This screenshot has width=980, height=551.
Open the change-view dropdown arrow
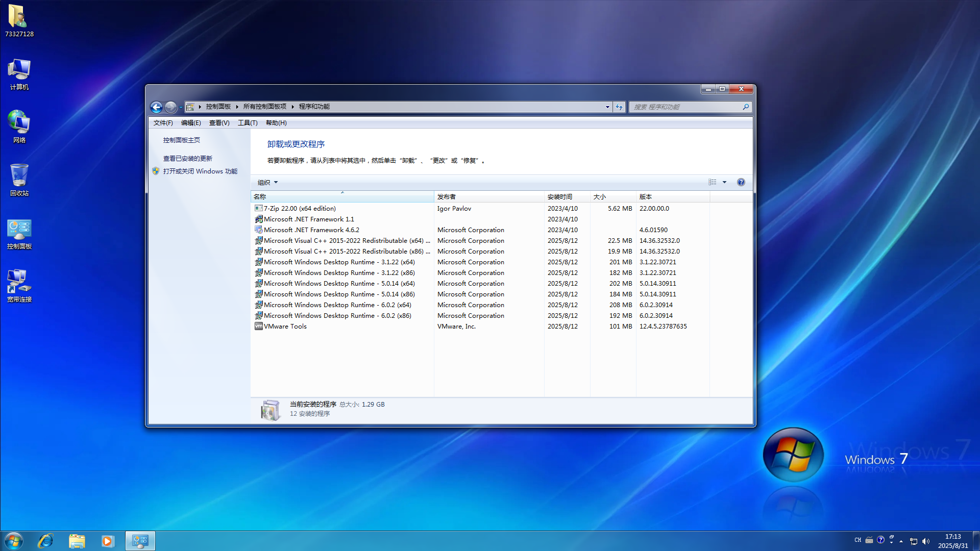(724, 182)
